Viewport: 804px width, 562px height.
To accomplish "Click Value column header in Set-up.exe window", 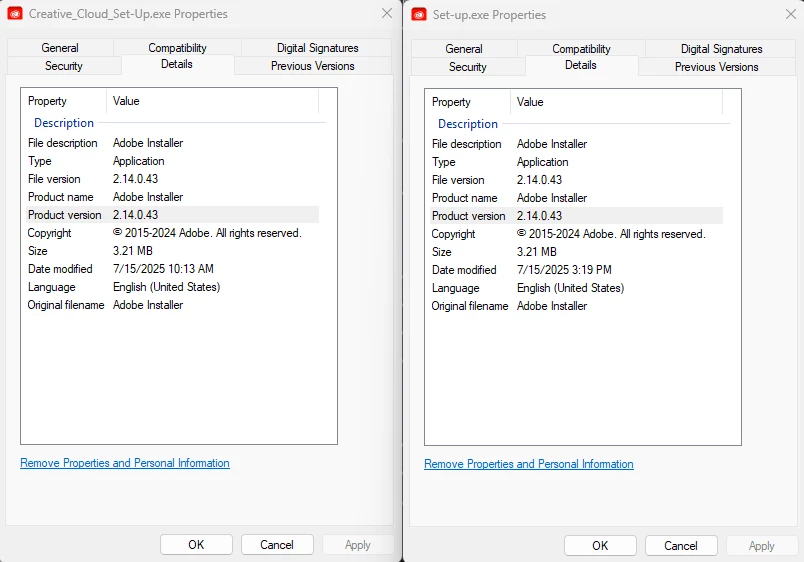I will tap(617, 102).
